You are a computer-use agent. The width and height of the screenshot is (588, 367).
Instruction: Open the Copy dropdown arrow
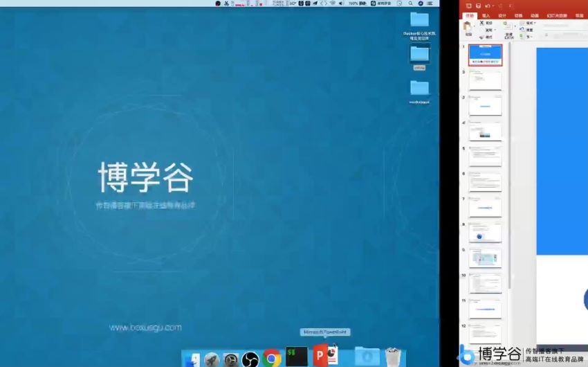pos(495,30)
